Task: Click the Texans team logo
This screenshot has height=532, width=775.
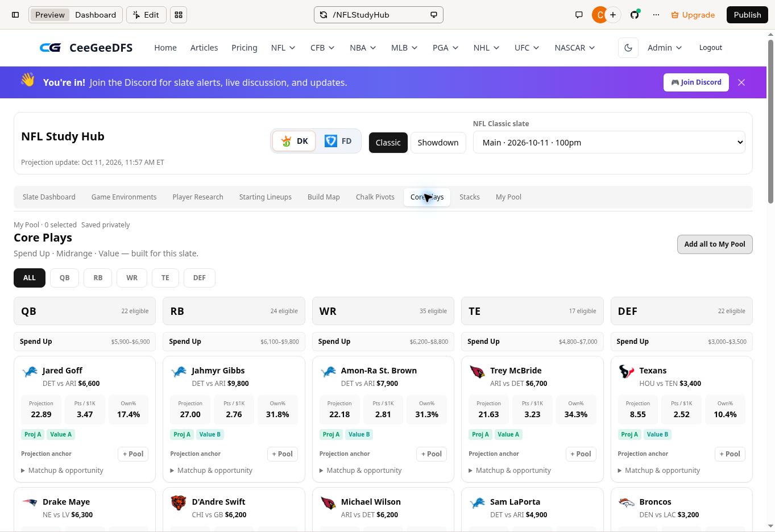Action: (x=626, y=372)
